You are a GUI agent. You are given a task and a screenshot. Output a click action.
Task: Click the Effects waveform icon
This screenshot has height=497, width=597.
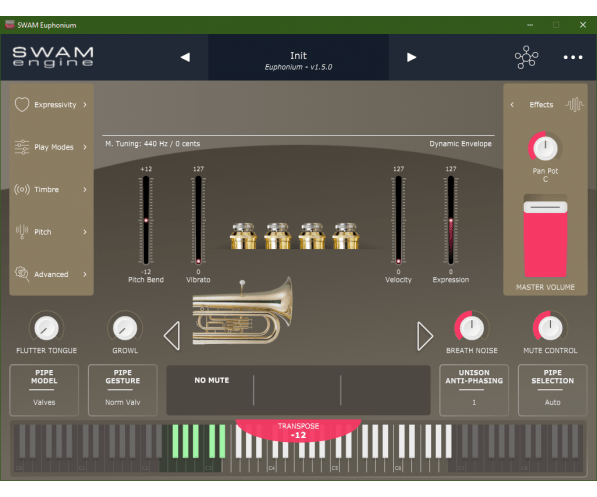point(574,104)
